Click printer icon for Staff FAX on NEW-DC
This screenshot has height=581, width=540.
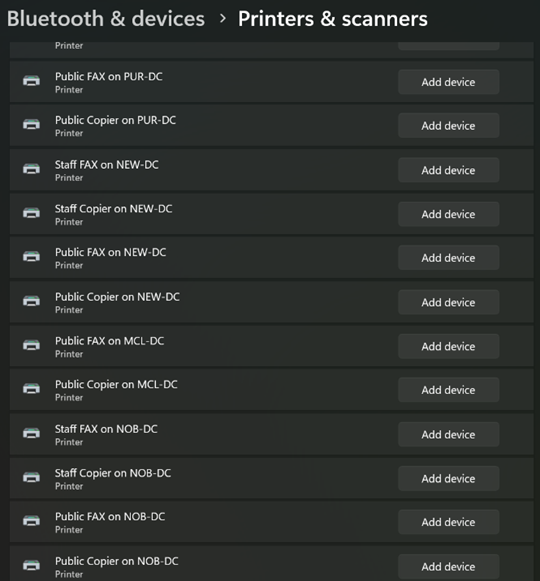pos(32,169)
